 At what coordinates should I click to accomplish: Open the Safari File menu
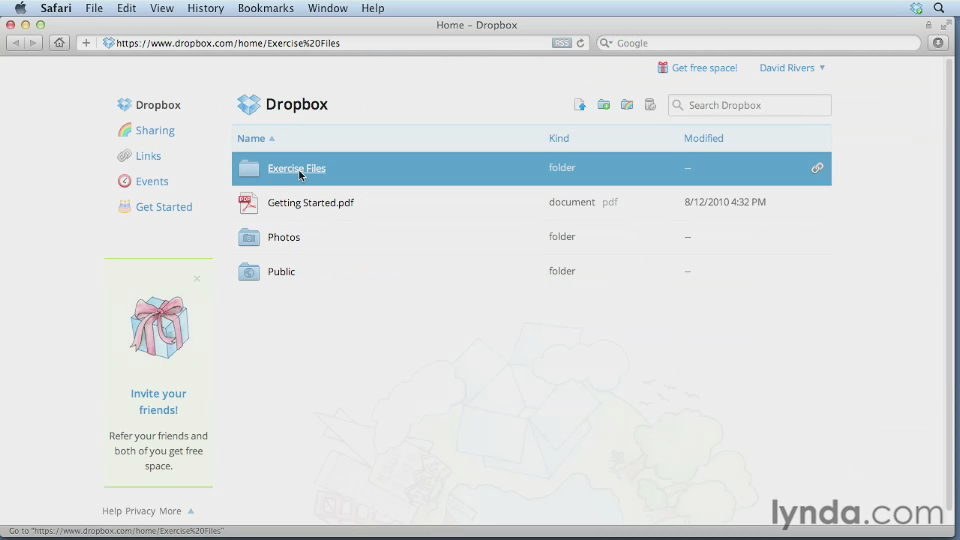tap(94, 8)
